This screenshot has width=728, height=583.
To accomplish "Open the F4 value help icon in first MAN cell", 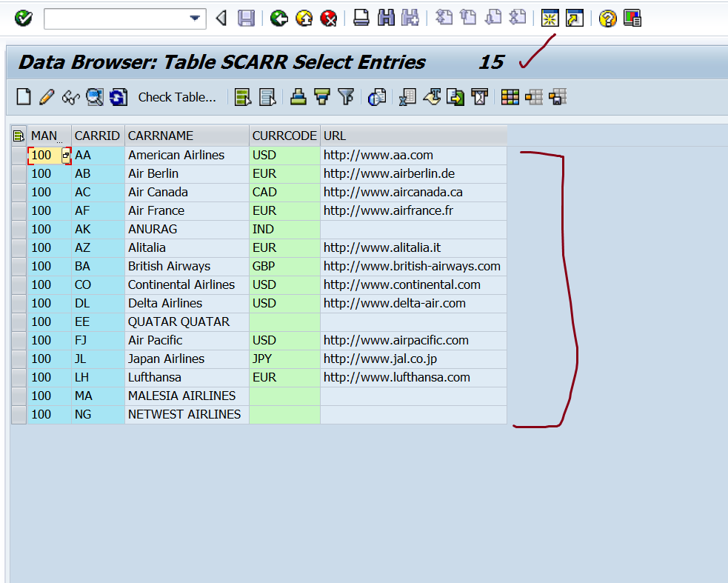I will (x=66, y=155).
